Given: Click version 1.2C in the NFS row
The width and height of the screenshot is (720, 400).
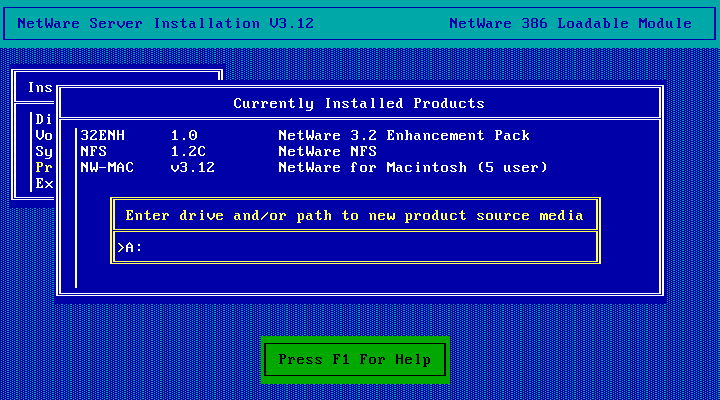Looking at the screenshot, I should coord(188,152).
